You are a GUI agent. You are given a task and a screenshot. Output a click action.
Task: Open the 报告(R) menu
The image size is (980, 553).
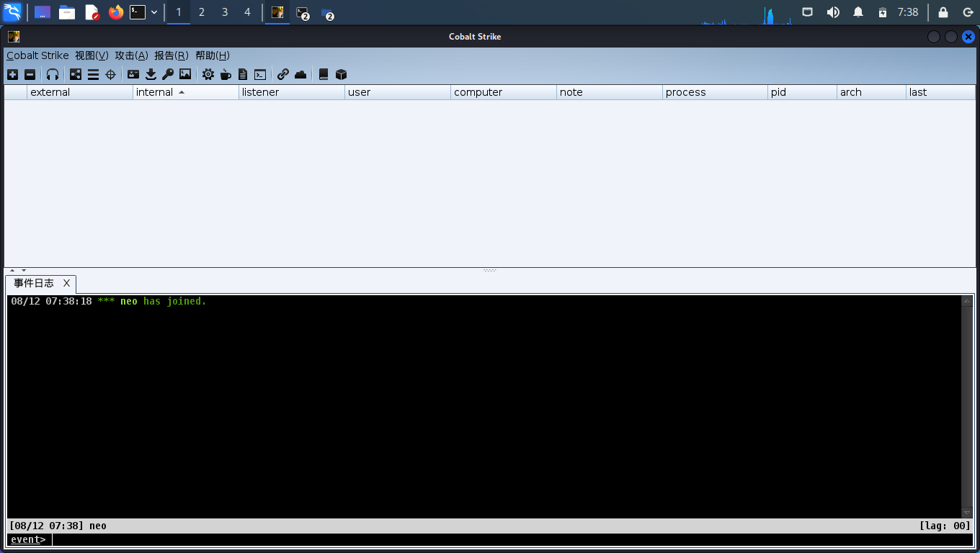pos(171,55)
